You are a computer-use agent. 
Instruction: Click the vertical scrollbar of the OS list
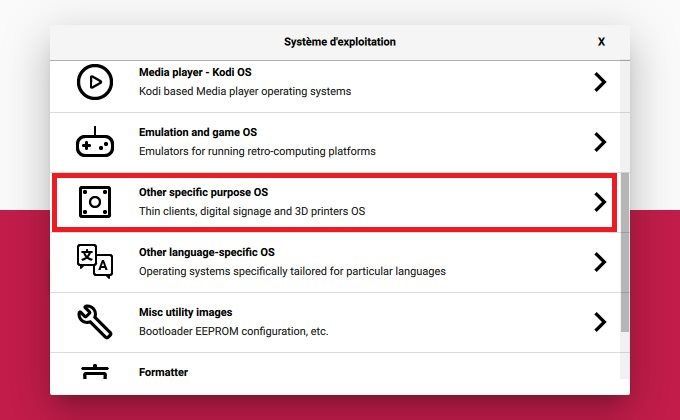625,250
